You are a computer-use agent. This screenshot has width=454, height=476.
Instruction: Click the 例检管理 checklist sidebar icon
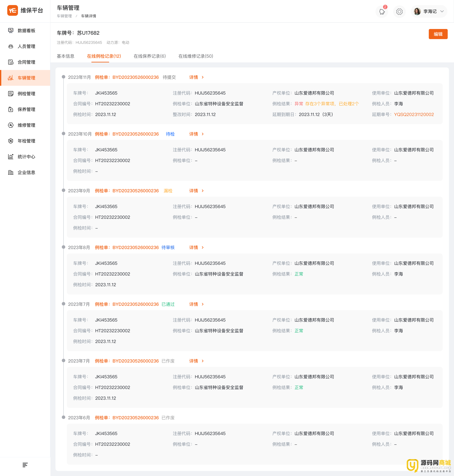pos(11,94)
